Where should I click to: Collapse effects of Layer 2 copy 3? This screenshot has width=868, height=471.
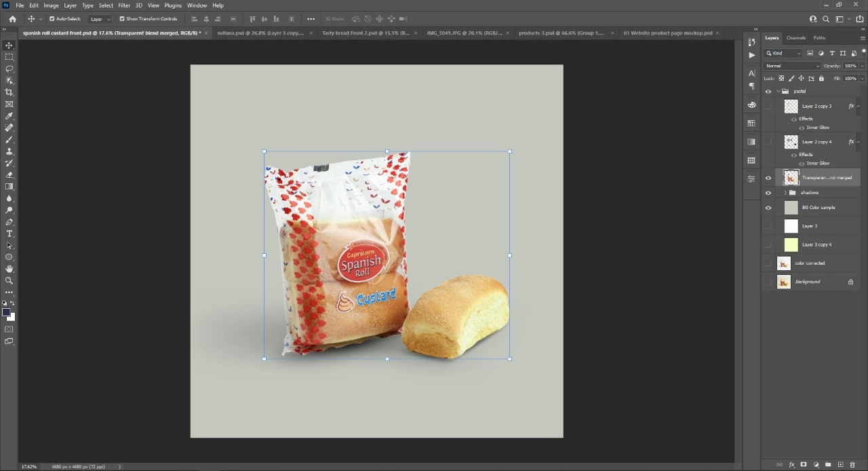pos(858,107)
